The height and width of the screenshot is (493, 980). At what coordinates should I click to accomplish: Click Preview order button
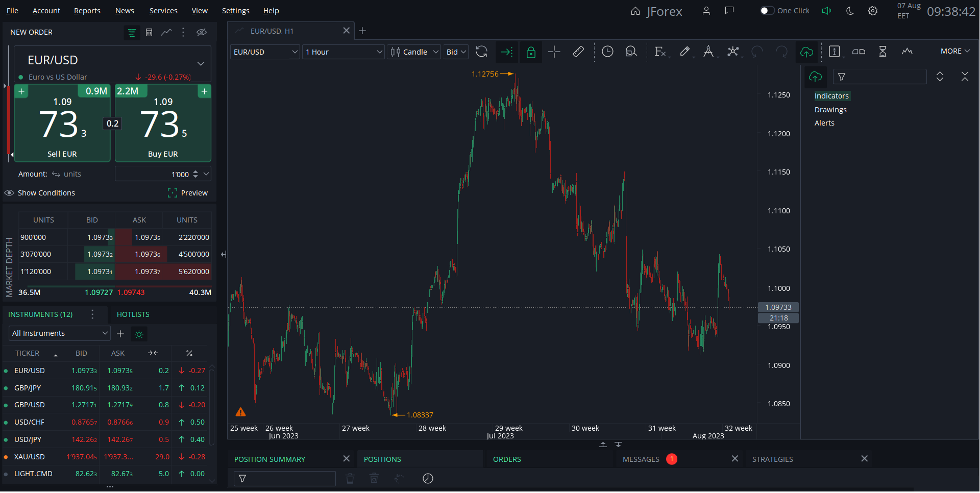[188, 193]
